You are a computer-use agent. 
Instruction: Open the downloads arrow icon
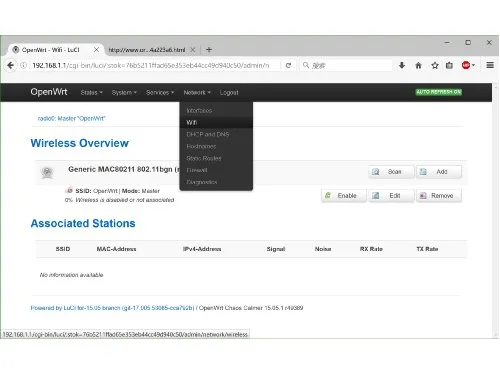[402, 65]
